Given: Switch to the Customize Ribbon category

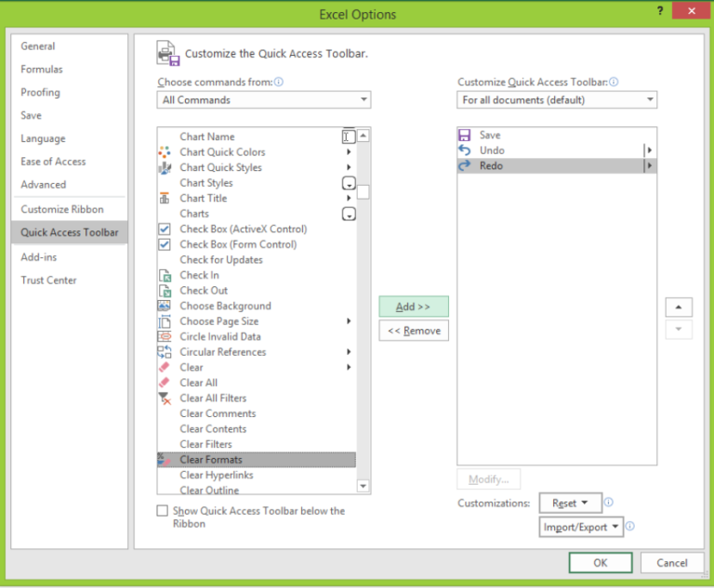Looking at the screenshot, I should click(62, 210).
